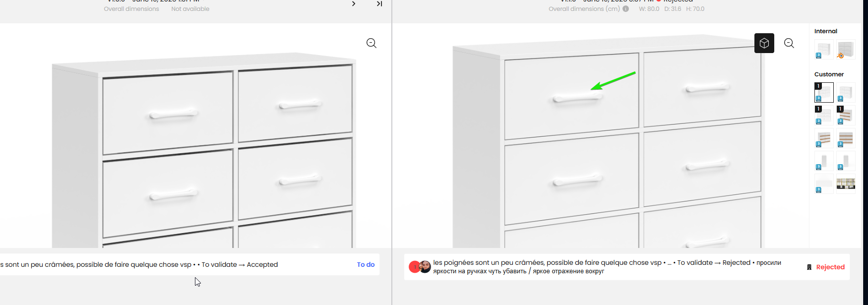Go to the next version with the single chevron arrow

354,4
